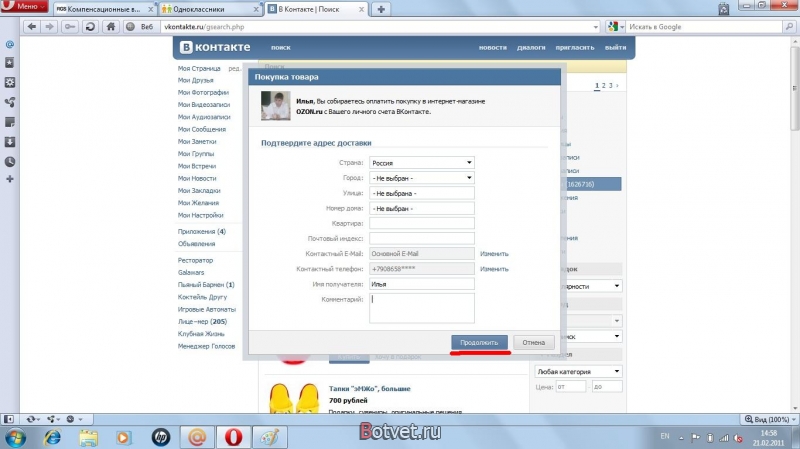Click the browser Forward arrow
Image resolution: width=800 pixels, height=449 pixels.
[x=49, y=27]
